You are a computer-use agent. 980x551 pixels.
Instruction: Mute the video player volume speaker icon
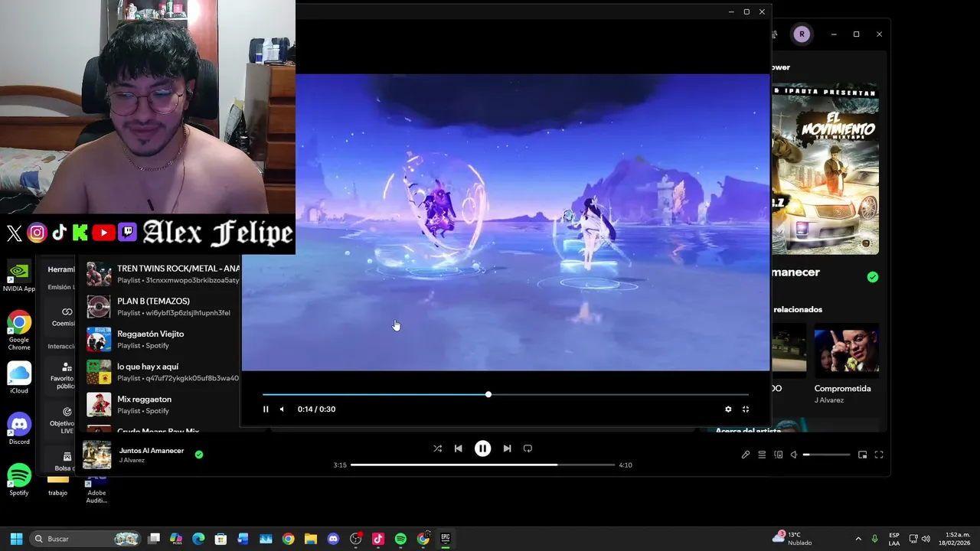coord(282,409)
